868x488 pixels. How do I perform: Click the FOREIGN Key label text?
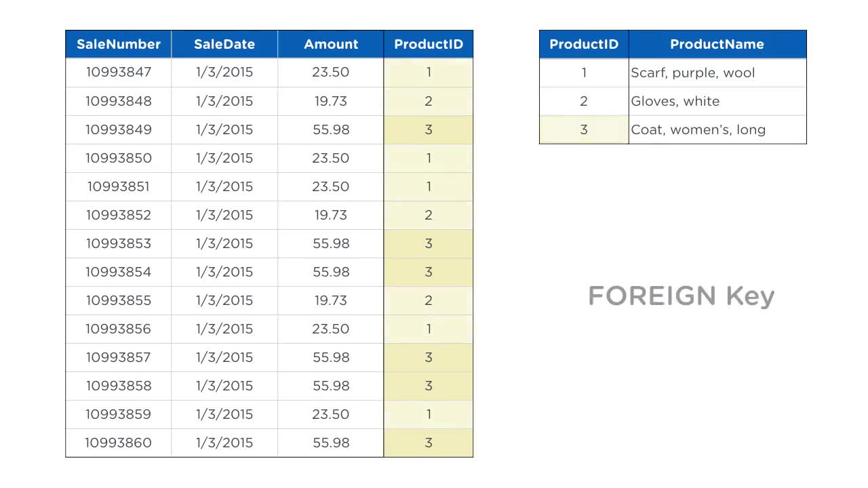pos(682,296)
